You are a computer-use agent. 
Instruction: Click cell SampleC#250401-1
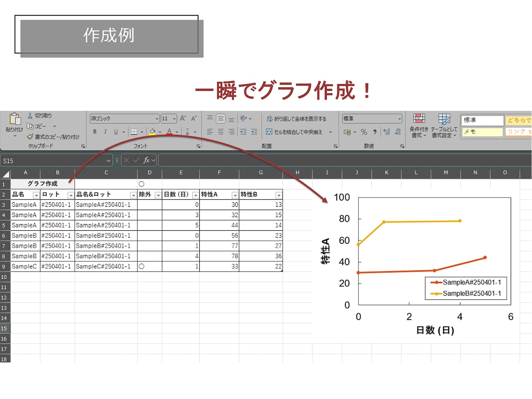click(x=106, y=266)
